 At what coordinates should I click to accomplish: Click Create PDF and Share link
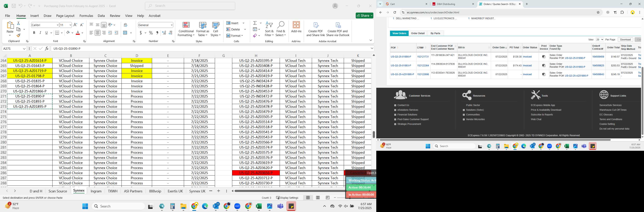pyautogui.click(x=316, y=29)
